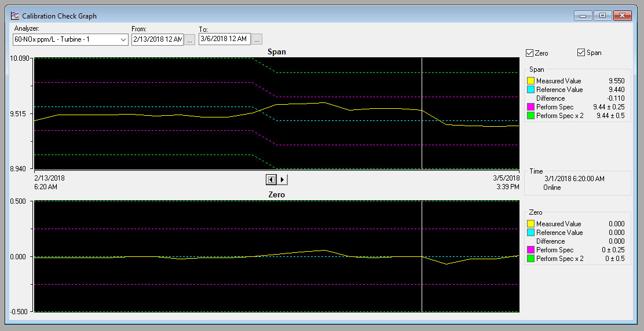The height and width of the screenshot is (331, 644).
Task: Open date picker beside To field
Action: 257,39
